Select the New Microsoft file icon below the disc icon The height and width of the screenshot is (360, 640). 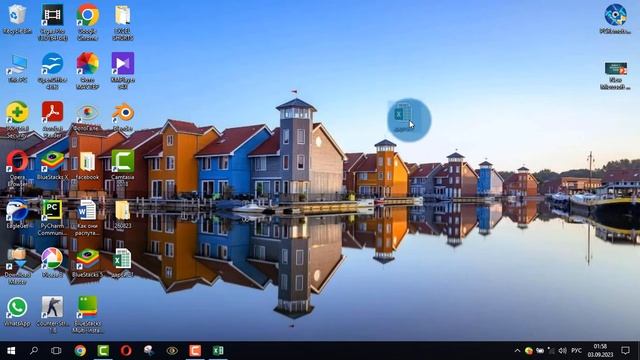[x=616, y=75]
